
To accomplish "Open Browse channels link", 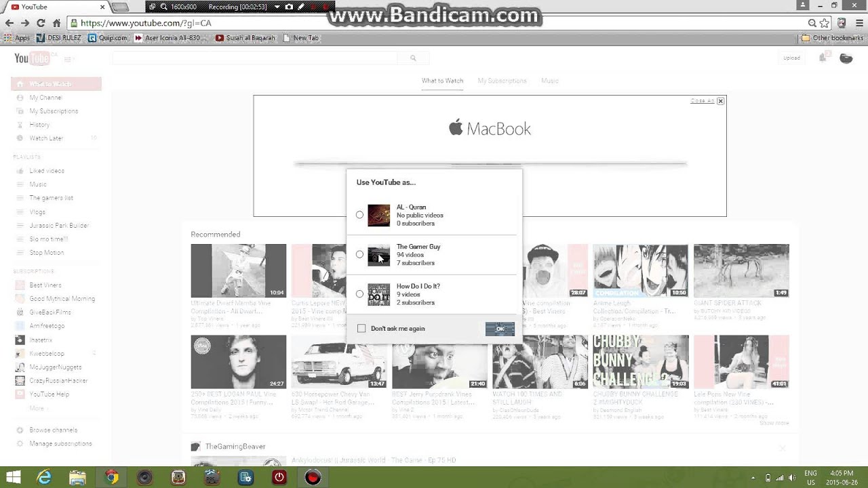I will tap(53, 430).
